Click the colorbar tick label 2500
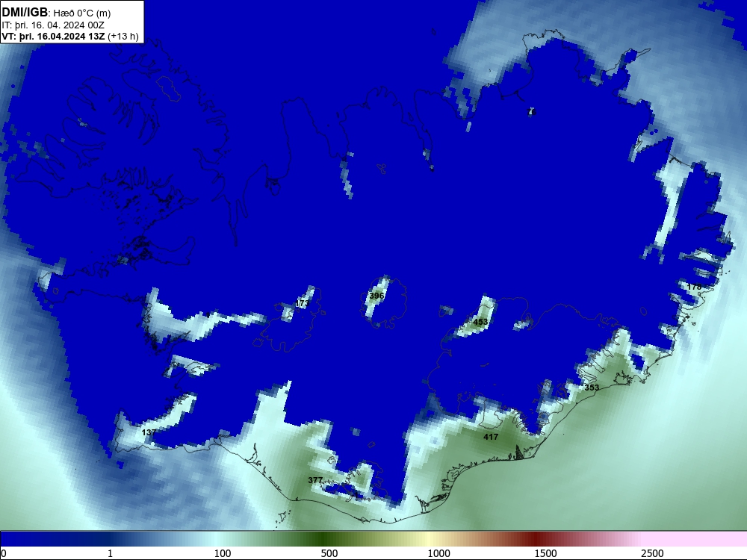The height and width of the screenshot is (560, 747). [x=652, y=553]
